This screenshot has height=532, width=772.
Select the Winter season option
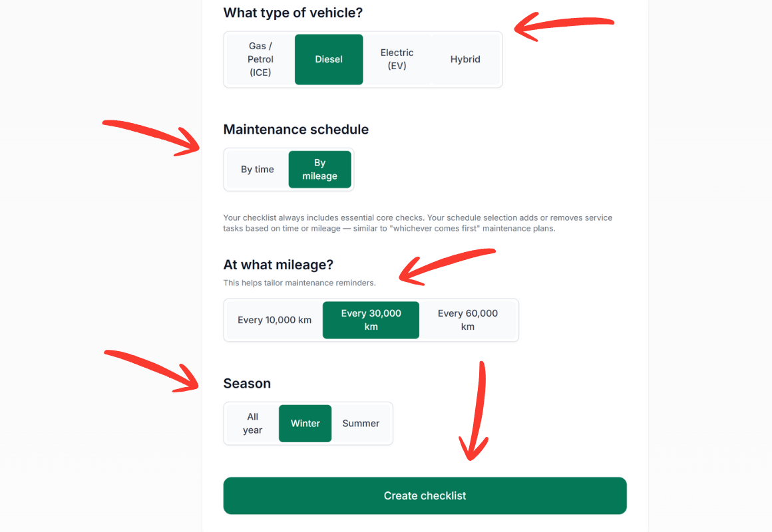(305, 423)
